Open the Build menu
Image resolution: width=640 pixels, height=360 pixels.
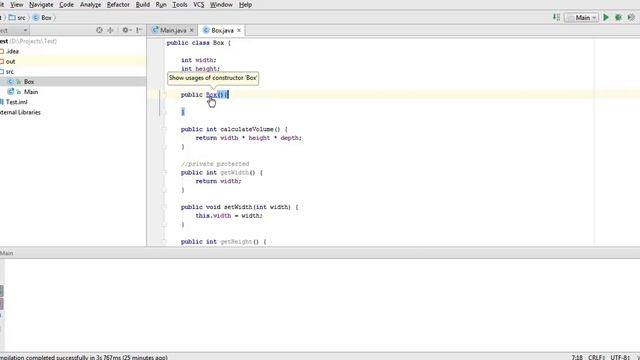click(142, 5)
